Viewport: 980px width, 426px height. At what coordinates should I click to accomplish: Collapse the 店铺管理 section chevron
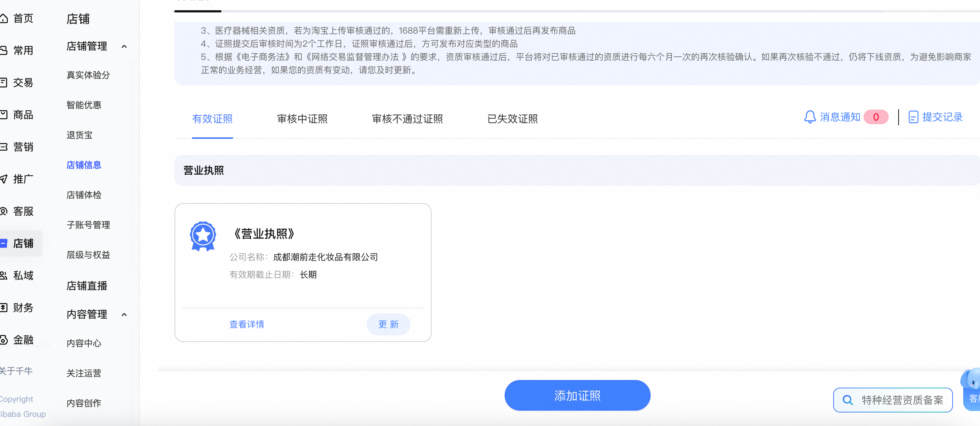(x=124, y=46)
